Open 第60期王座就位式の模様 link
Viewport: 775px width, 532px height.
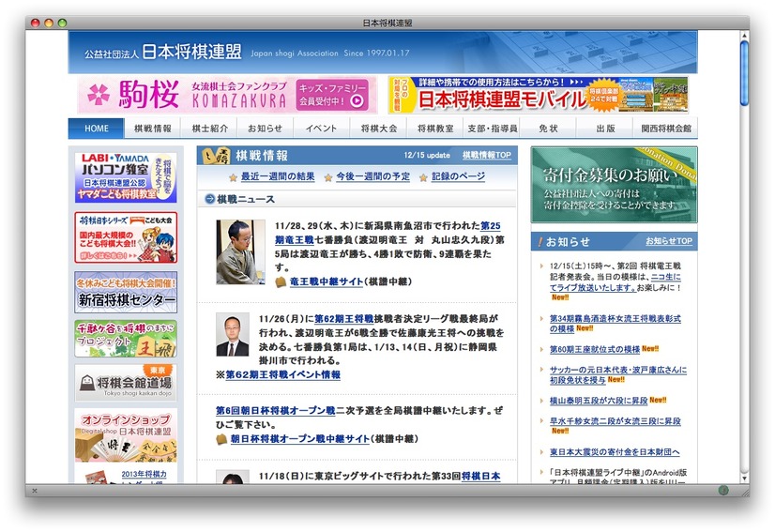595,349
